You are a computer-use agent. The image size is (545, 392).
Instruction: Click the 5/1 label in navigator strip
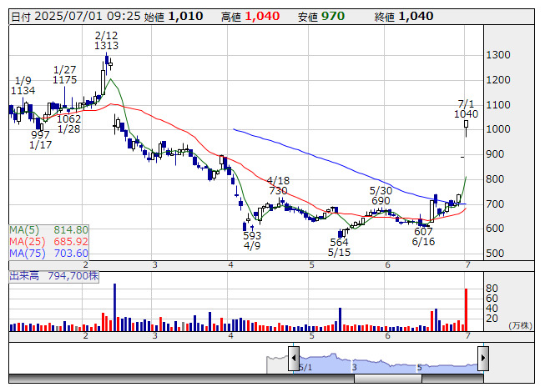coord(305,367)
